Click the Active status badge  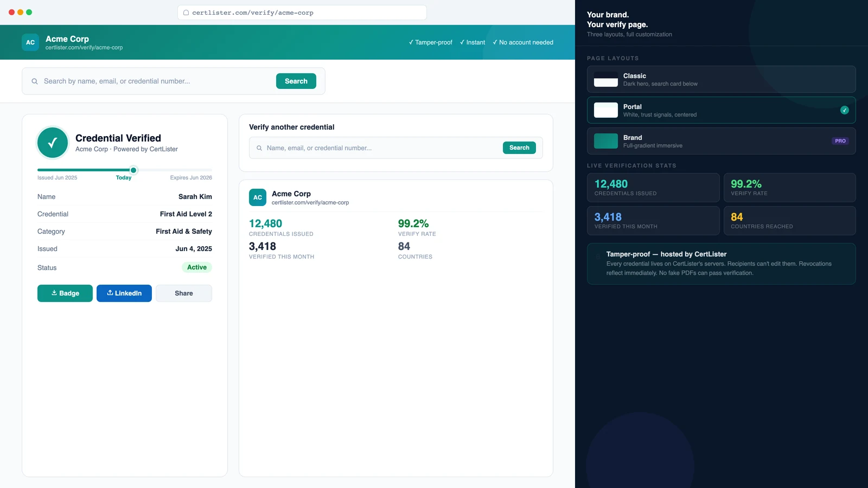[197, 267]
